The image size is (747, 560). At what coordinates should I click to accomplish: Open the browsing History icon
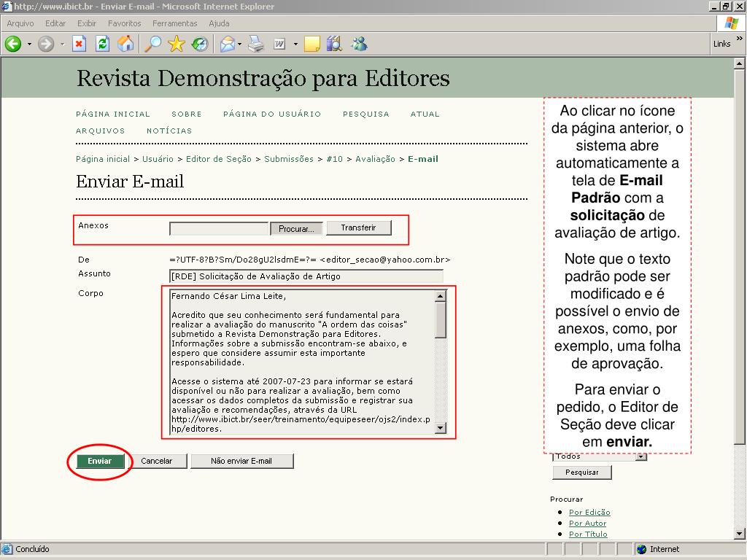200,44
